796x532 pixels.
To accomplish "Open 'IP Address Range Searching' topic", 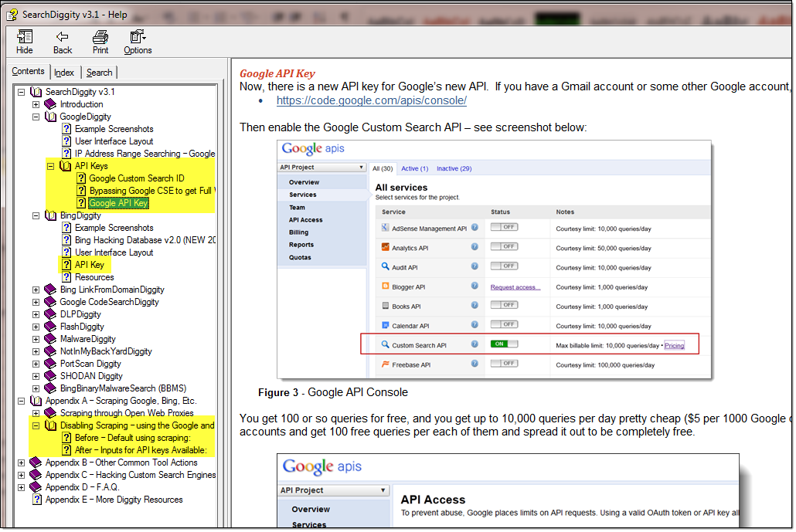I will click(x=145, y=154).
